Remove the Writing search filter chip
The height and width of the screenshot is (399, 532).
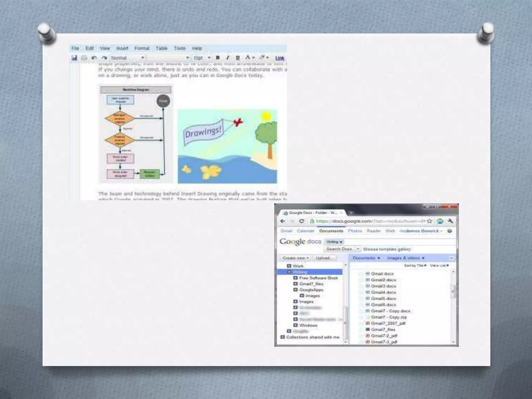[x=341, y=242]
